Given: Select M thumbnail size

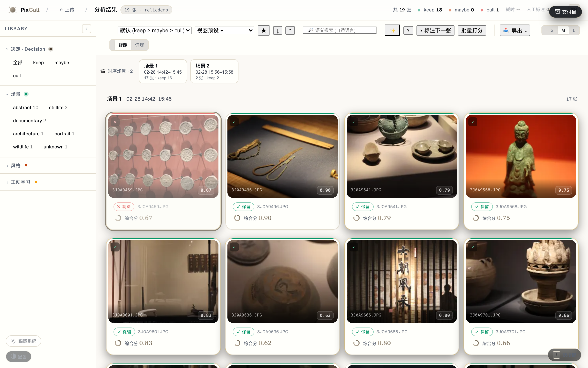Looking at the screenshot, I should coord(563,30).
